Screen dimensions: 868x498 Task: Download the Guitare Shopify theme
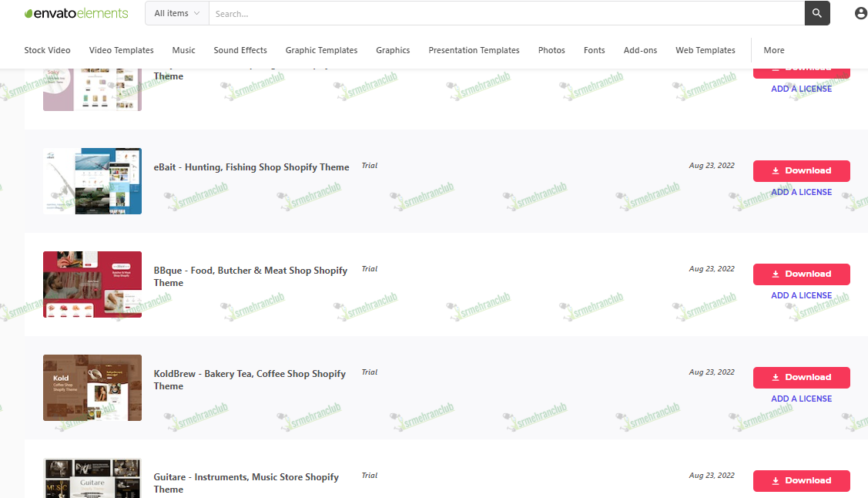tap(802, 481)
